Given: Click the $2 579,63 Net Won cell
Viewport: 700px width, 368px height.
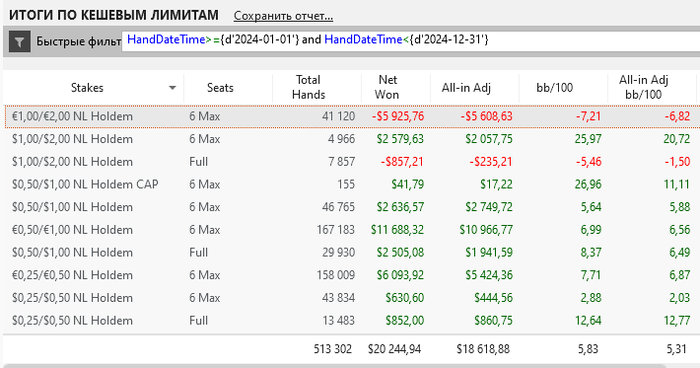Looking at the screenshot, I should tap(400, 139).
